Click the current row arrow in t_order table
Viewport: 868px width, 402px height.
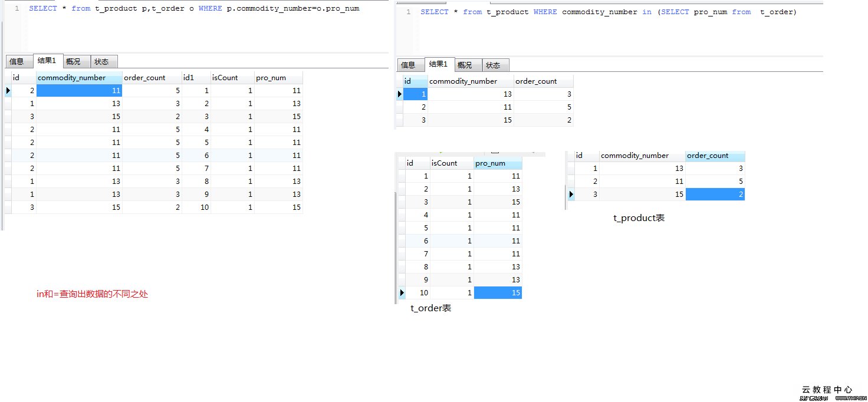[x=402, y=293]
